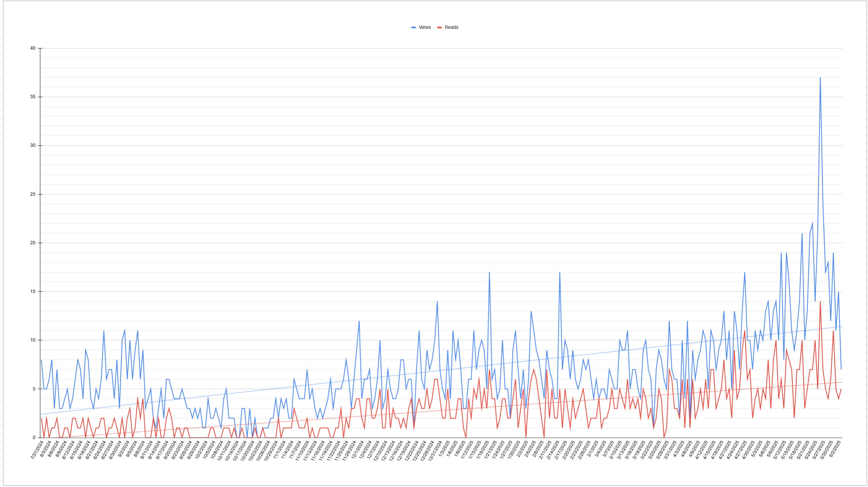Click the 1/3/2025 date label on x-axis
The width and height of the screenshot is (868, 487).
(x=444, y=448)
